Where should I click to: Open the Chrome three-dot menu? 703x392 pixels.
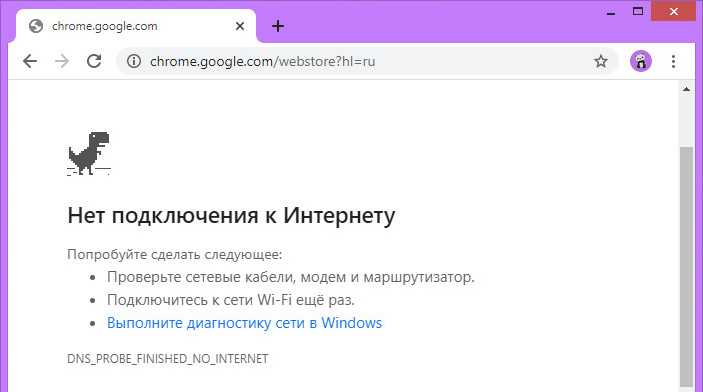pyautogui.click(x=673, y=61)
